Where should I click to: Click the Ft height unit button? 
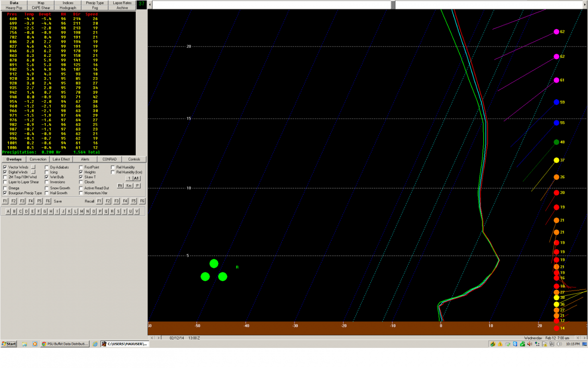pyautogui.click(x=120, y=186)
